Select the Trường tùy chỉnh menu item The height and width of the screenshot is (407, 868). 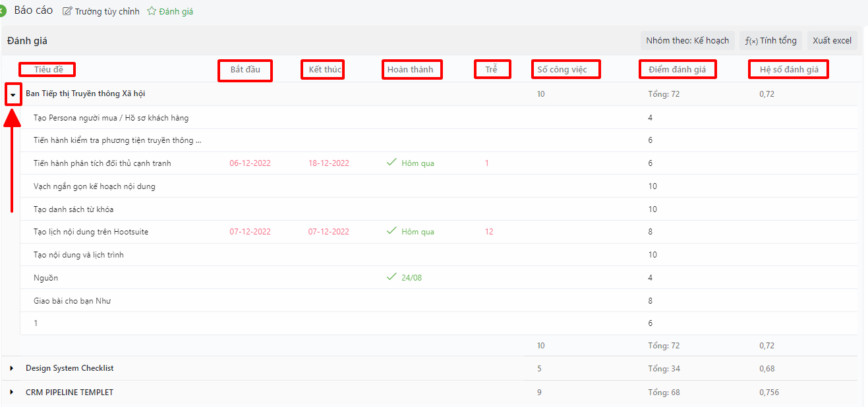pos(107,12)
